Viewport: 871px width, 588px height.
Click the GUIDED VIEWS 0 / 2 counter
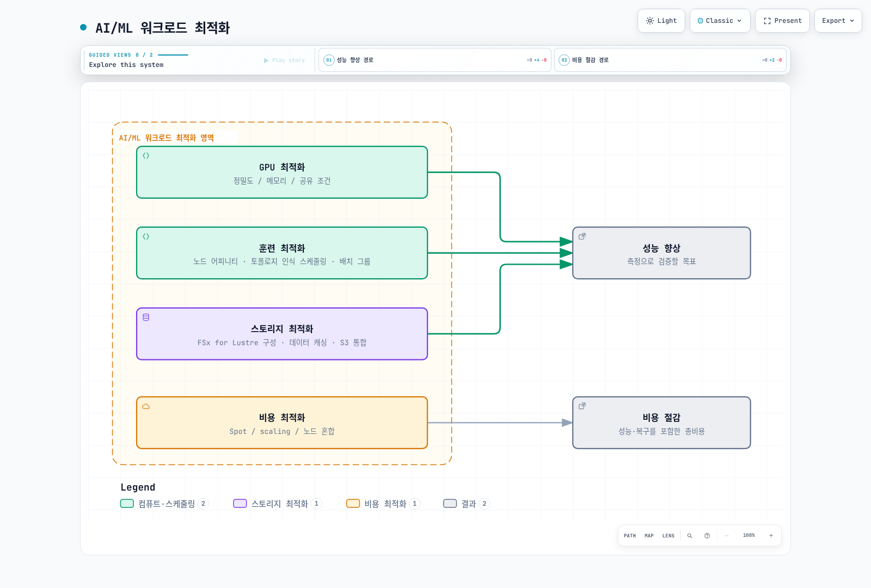point(121,55)
